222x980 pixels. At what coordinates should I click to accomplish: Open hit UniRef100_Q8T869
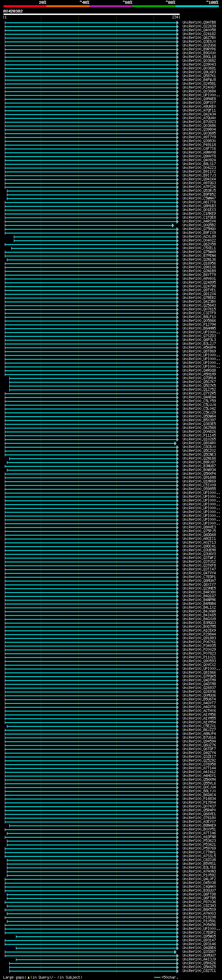tap(199, 351)
